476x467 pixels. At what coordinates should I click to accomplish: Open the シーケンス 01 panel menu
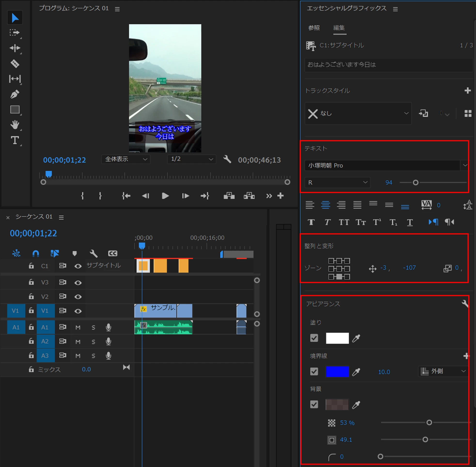[61, 217]
